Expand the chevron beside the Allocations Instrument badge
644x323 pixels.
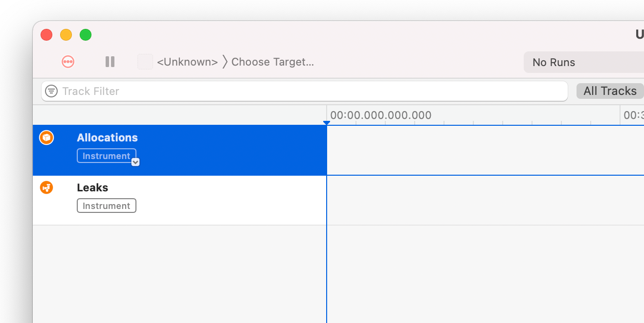(136, 162)
